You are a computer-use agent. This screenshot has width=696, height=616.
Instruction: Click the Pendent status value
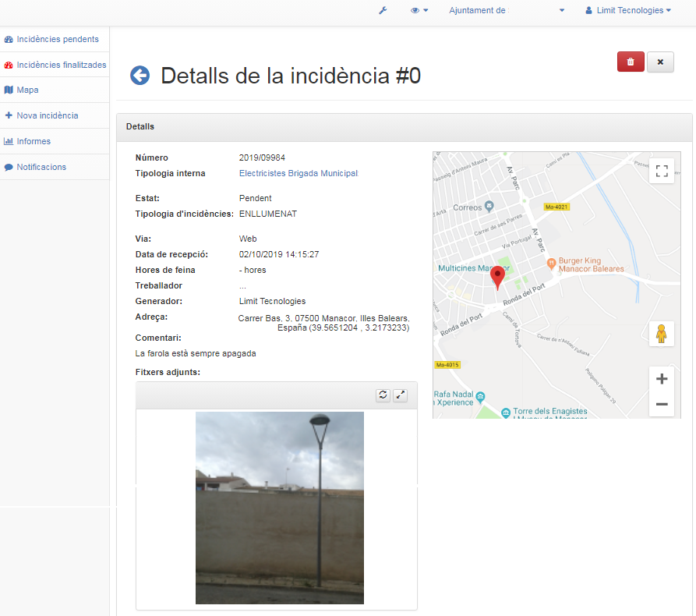pyautogui.click(x=255, y=198)
